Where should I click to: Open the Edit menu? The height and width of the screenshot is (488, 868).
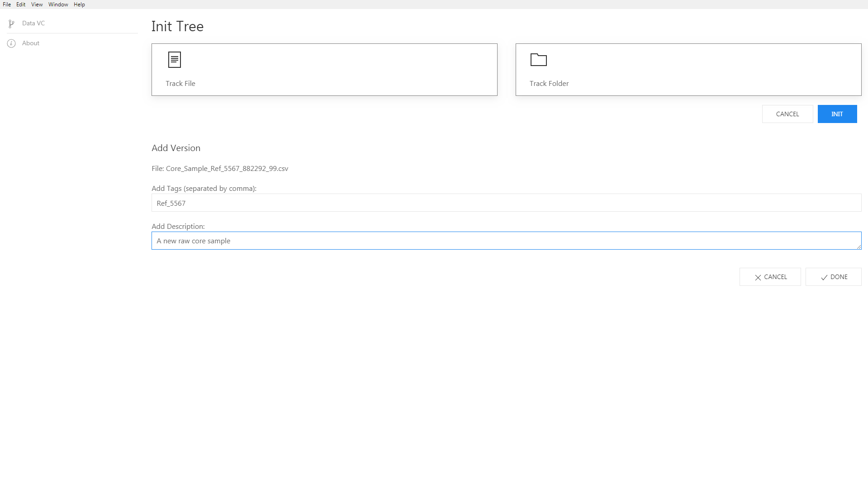tap(21, 5)
